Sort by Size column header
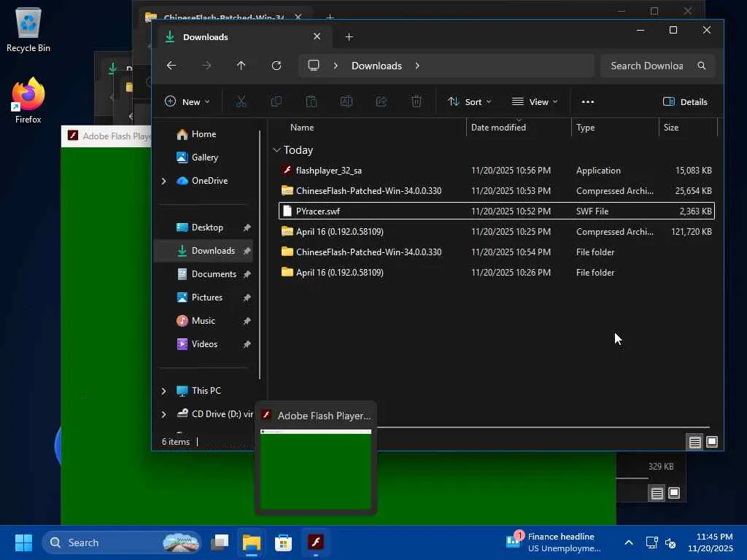 [671, 128]
